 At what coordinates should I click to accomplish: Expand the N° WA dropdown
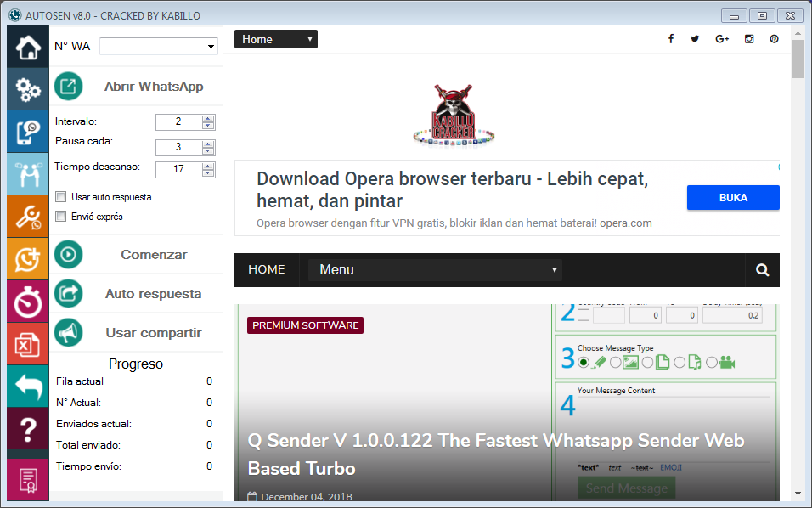point(211,47)
